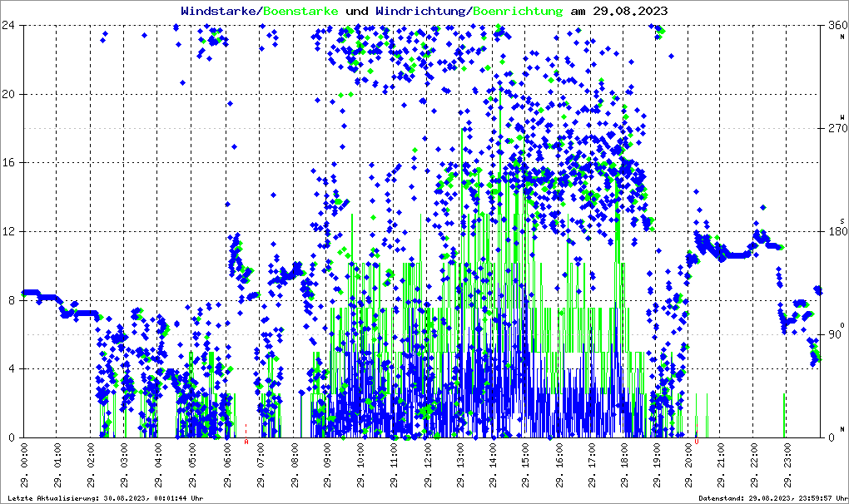Click time label "29. 13:00"

point(459,465)
